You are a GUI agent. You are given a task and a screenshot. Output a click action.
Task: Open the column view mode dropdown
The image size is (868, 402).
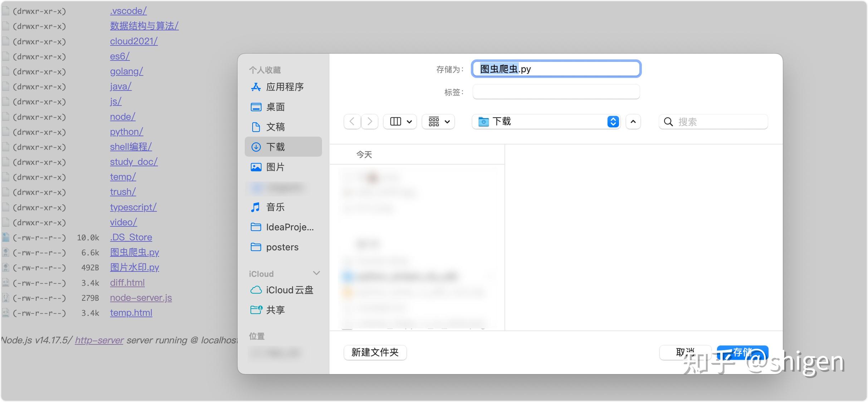coord(400,122)
